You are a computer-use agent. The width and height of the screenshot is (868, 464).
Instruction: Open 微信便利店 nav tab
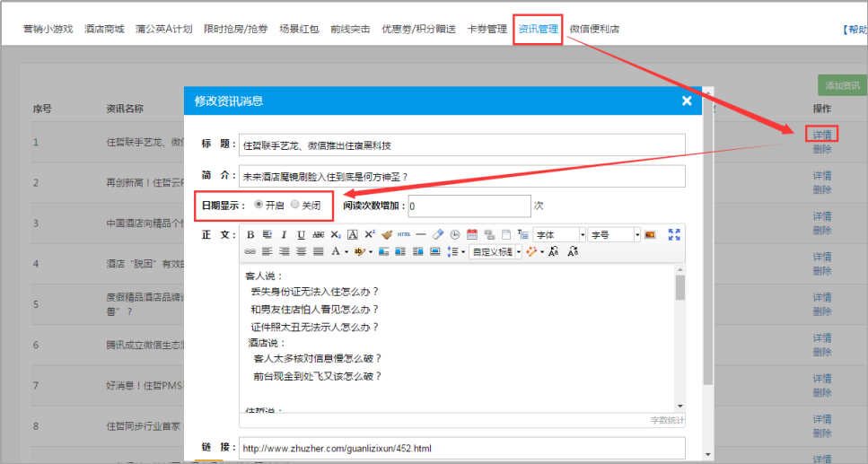coord(594,29)
